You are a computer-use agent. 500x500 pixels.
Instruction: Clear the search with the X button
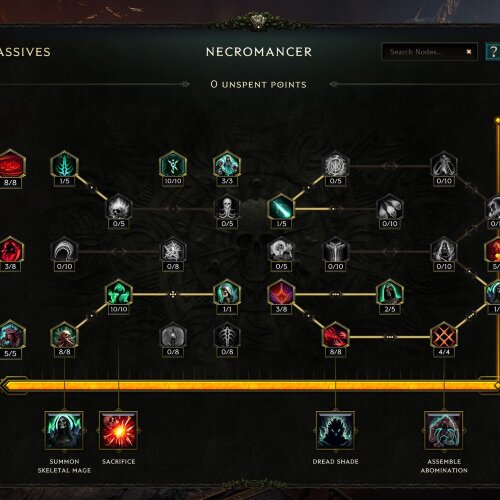tap(469, 52)
